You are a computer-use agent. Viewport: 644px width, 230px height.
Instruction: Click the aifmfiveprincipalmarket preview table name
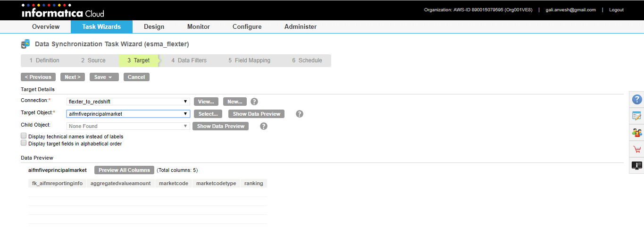click(58, 170)
